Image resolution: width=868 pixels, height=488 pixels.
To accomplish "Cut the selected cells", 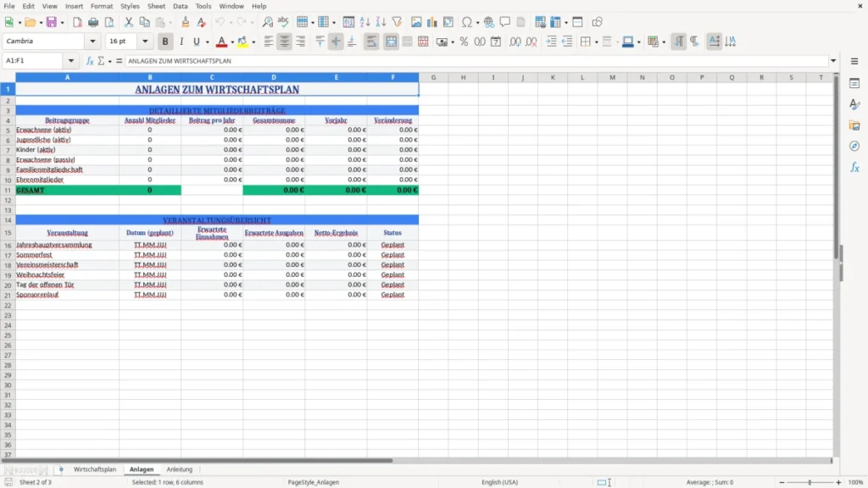I will click(x=129, y=22).
